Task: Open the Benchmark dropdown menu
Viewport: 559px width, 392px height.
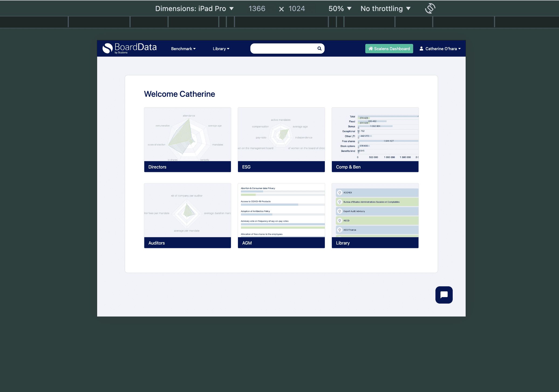Action: coord(183,49)
